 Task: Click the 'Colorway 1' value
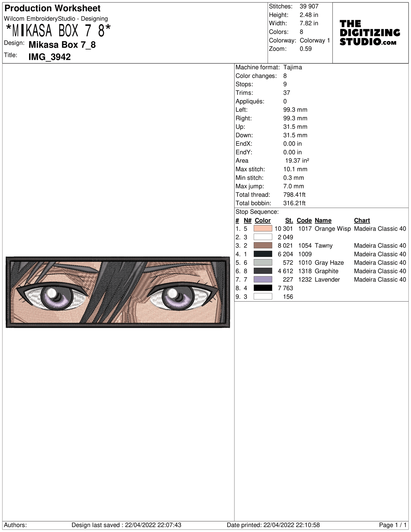click(x=315, y=40)
